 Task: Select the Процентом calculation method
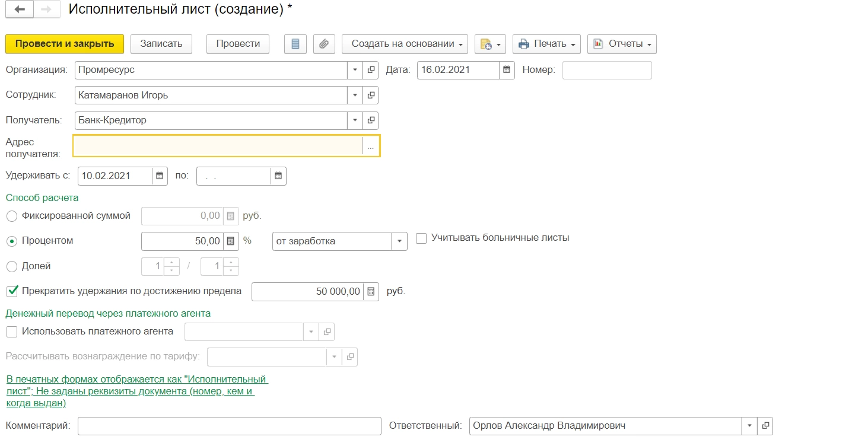(x=12, y=241)
